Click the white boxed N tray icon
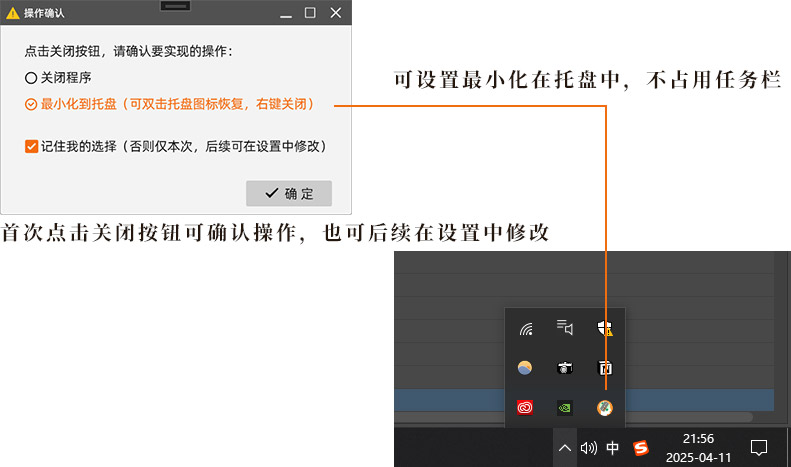The height and width of the screenshot is (467, 791). 605,368
